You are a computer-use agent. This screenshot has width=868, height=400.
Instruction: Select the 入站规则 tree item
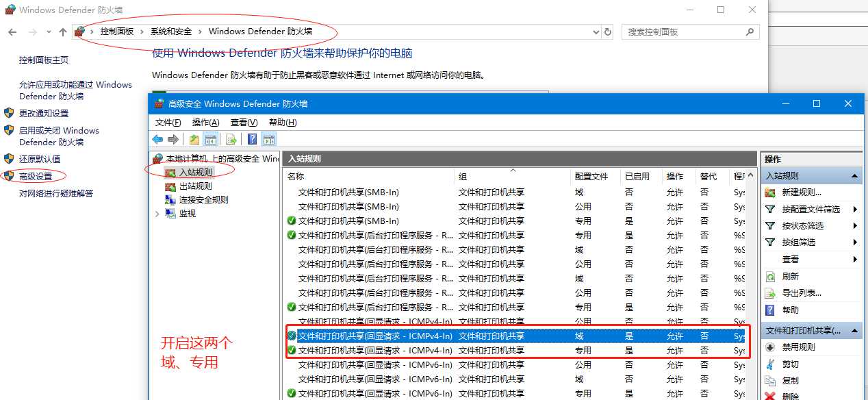[196, 173]
